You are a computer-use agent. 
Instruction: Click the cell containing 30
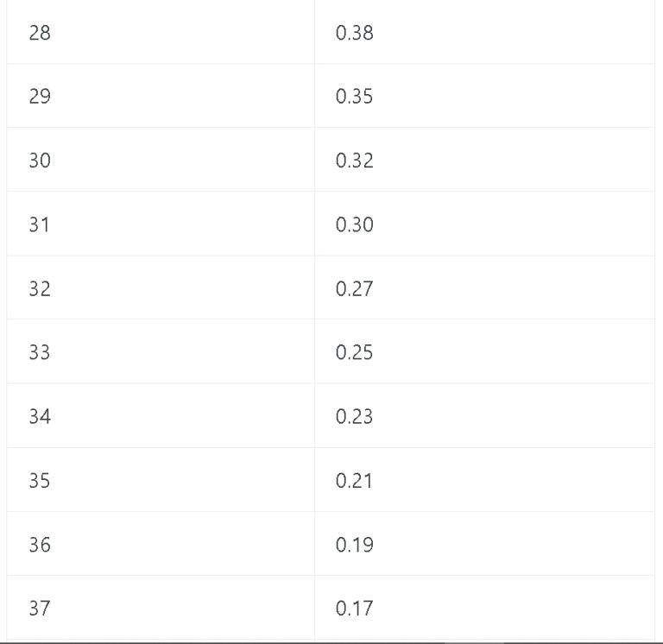(161, 160)
